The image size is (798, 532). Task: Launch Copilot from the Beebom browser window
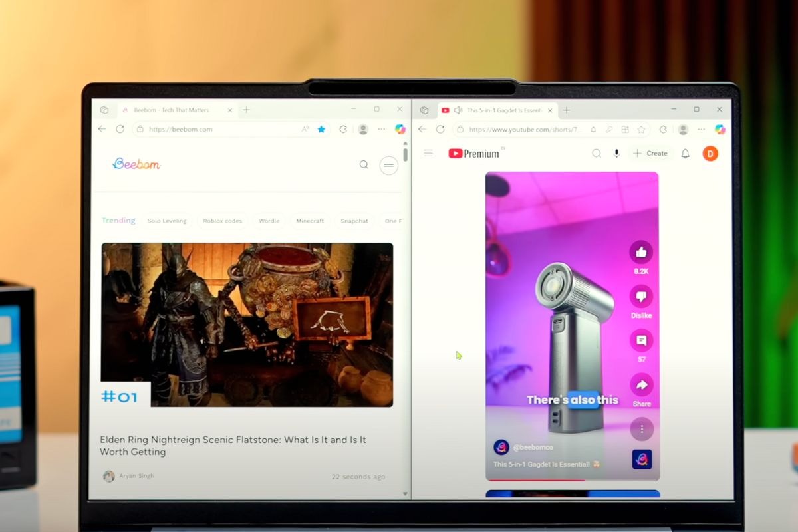[400, 129]
